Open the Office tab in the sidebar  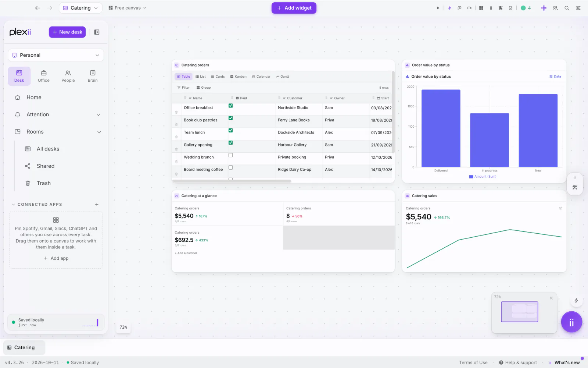click(44, 76)
